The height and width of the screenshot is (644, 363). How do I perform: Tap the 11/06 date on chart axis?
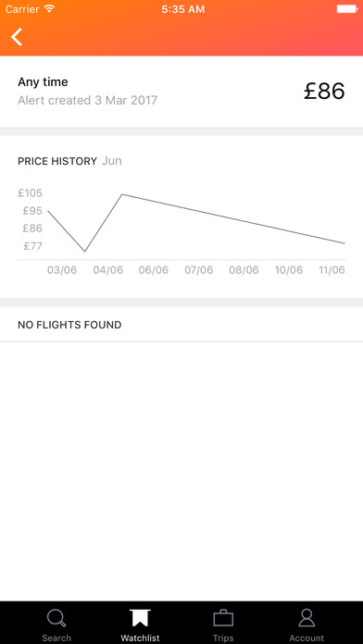tap(332, 270)
